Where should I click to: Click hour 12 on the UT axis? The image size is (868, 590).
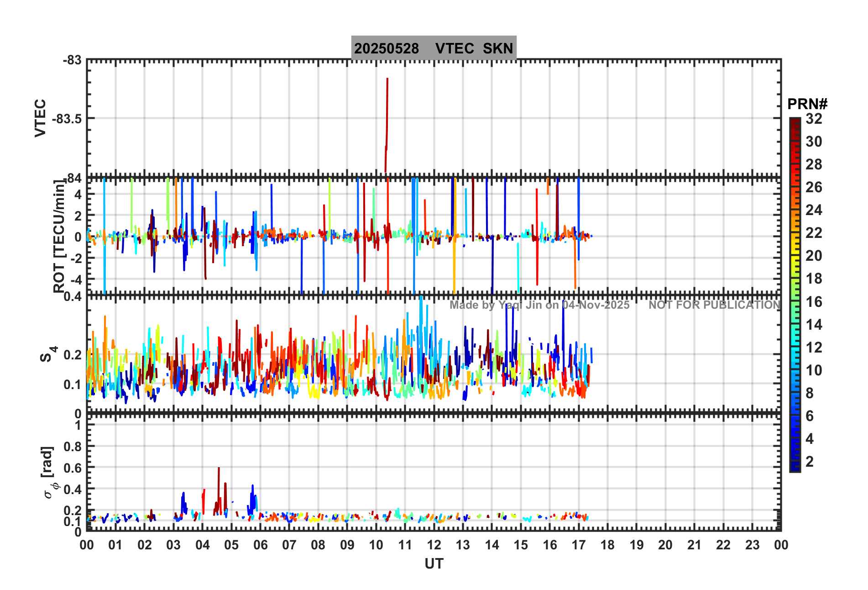coord(434,545)
